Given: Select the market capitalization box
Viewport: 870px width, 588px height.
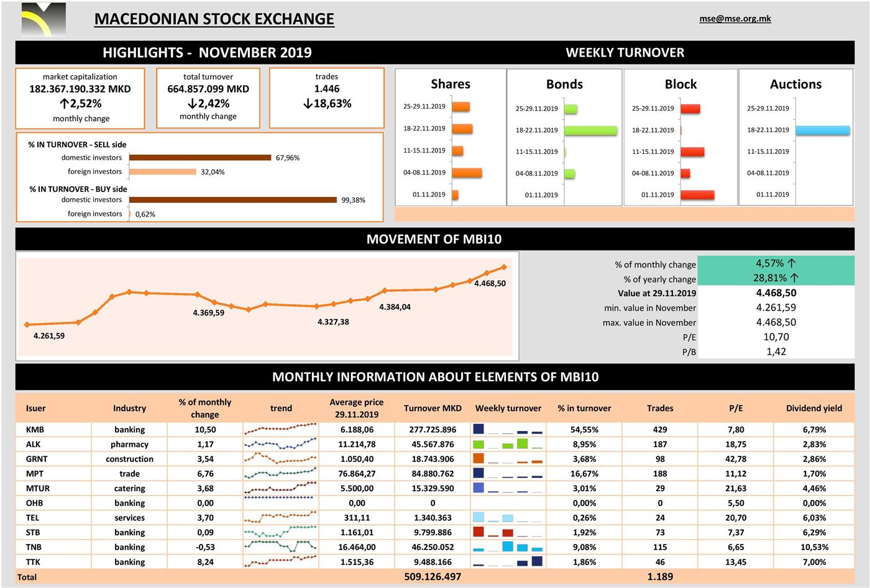Looking at the screenshot, I should pos(80,98).
